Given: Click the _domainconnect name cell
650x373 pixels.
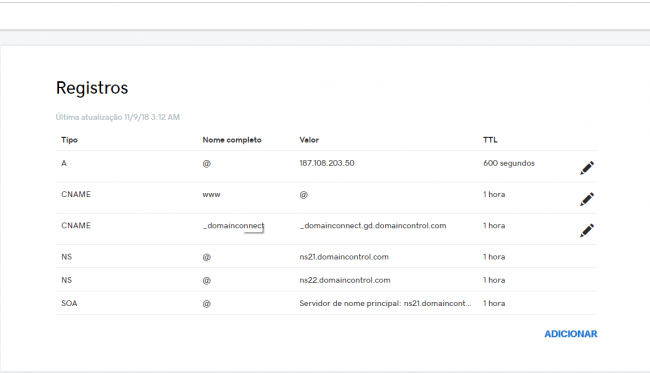Looking at the screenshot, I should coord(233,226).
